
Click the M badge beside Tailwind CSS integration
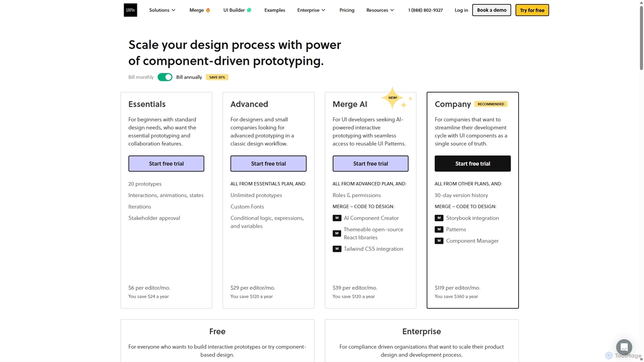pyautogui.click(x=337, y=249)
